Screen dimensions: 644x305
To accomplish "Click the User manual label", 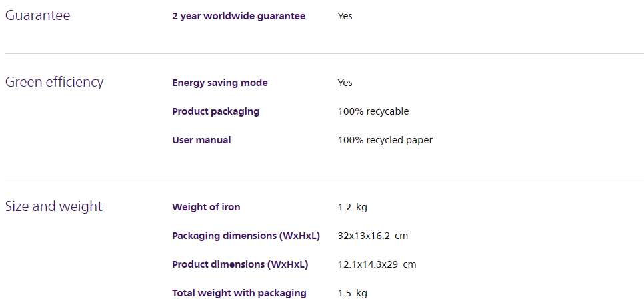I will [x=201, y=140].
